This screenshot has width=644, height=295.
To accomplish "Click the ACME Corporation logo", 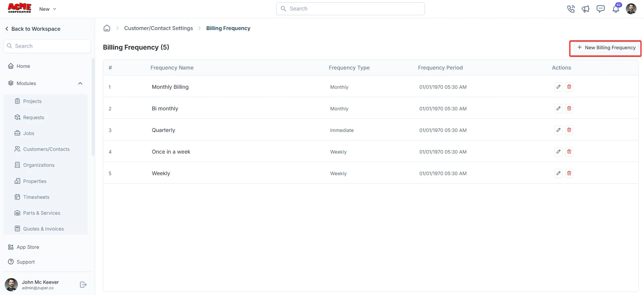I will [x=20, y=8].
